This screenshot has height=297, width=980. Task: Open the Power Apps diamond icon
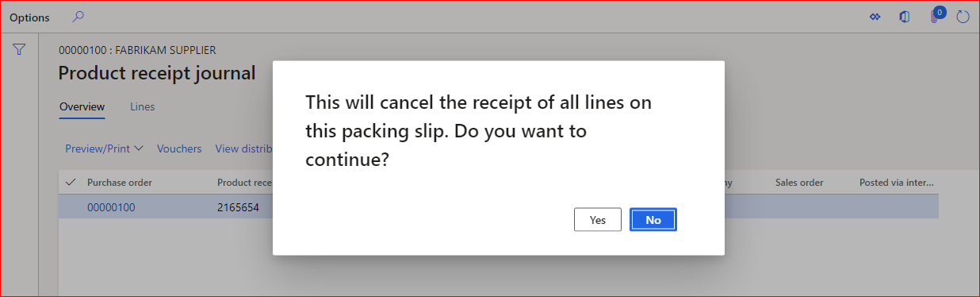(x=875, y=17)
